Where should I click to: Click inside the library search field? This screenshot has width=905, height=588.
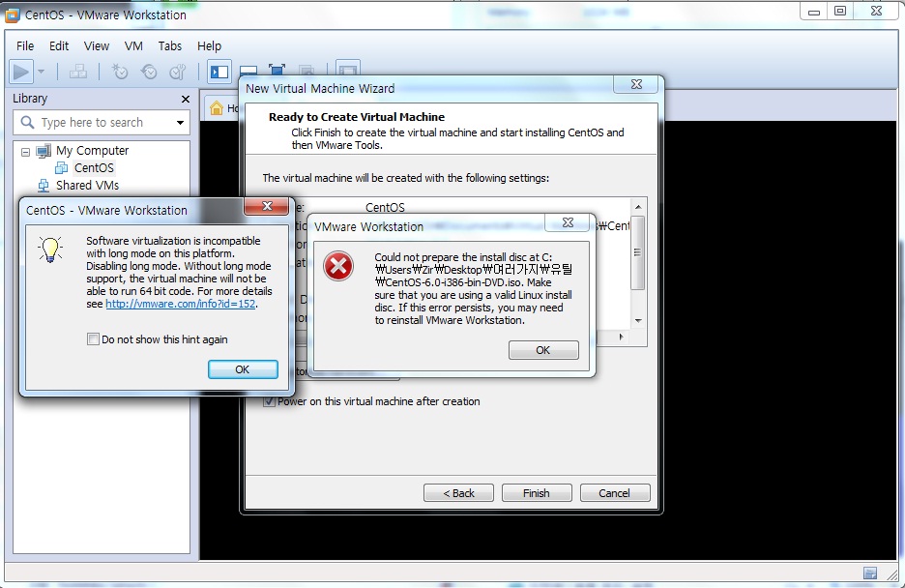pyautogui.click(x=97, y=123)
